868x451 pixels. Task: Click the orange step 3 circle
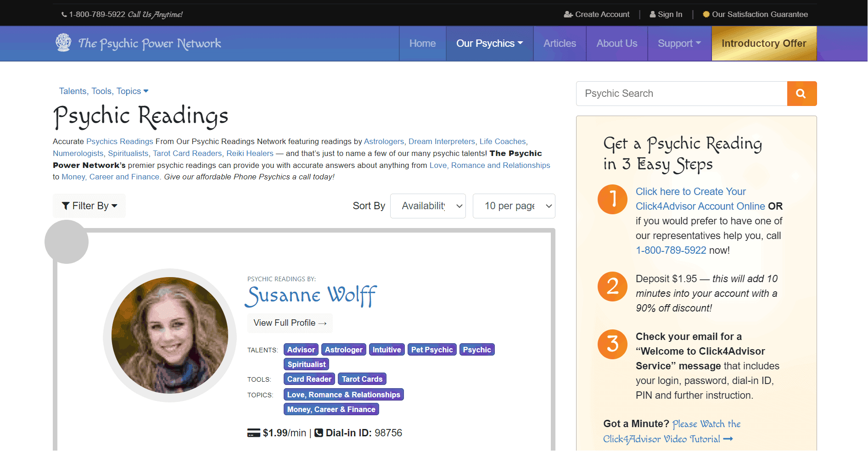coord(612,344)
